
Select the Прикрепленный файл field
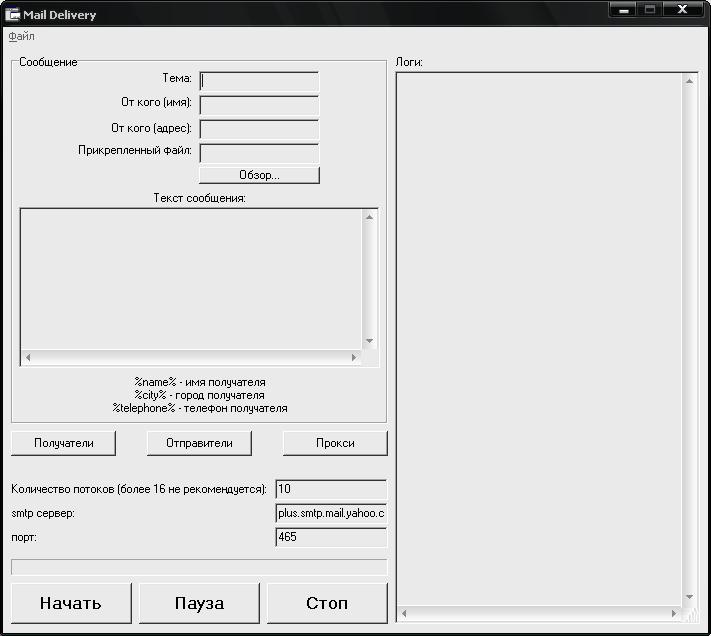[x=259, y=153]
